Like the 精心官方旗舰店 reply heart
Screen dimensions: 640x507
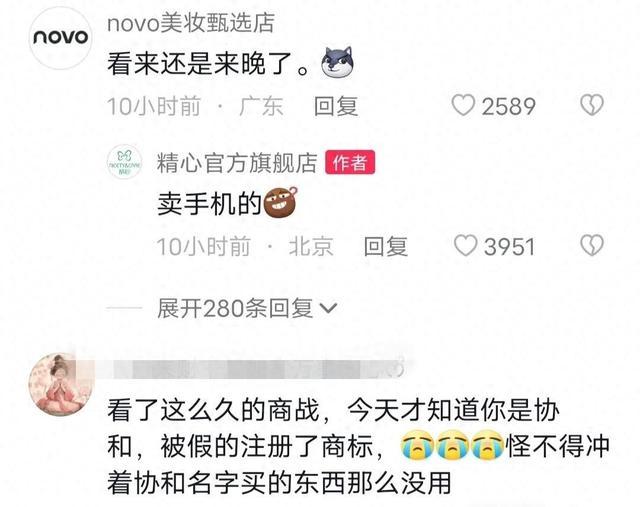point(465,246)
